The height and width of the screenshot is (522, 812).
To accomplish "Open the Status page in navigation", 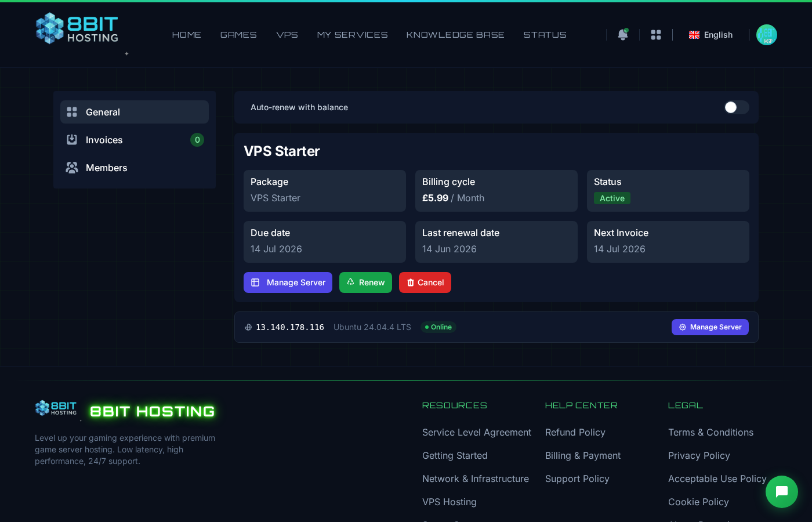I will (545, 35).
